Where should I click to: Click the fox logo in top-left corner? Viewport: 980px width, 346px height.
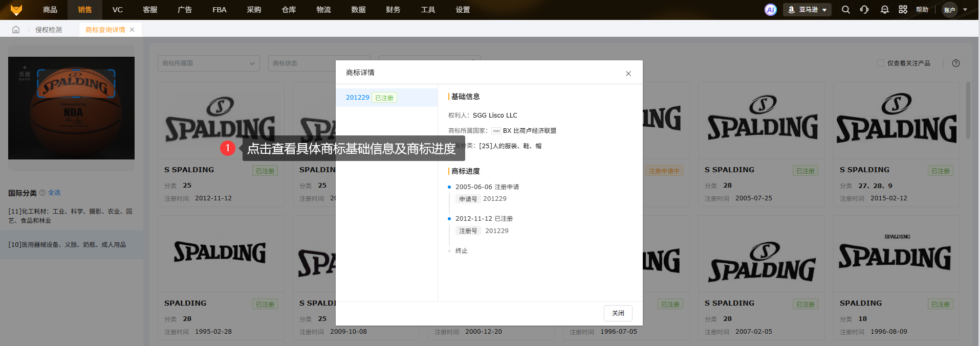point(16,10)
